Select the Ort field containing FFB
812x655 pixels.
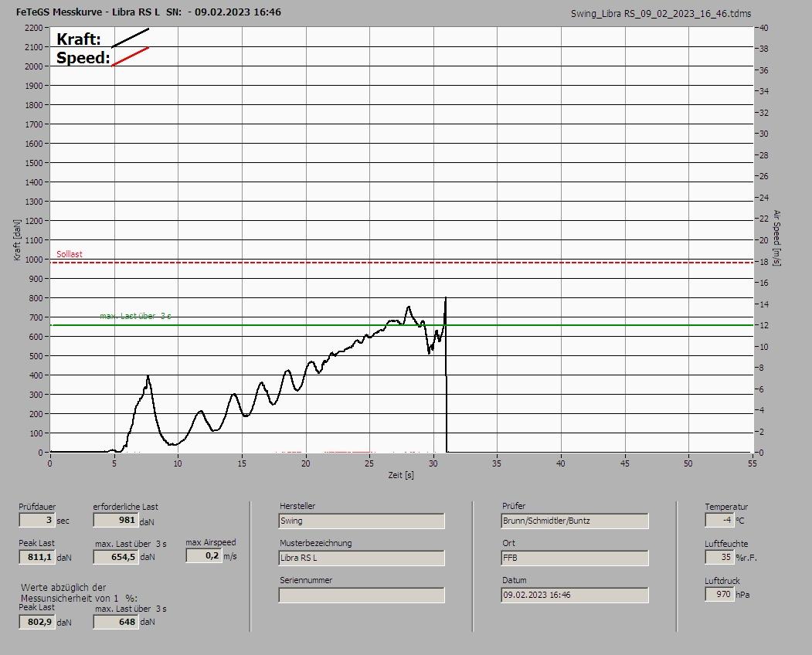coord(575,558)
